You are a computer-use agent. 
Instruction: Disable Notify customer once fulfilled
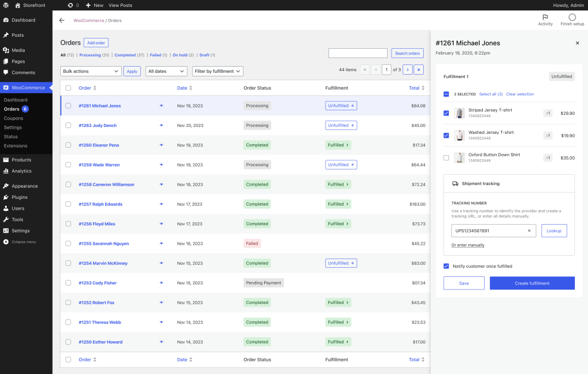coord(446,266)
